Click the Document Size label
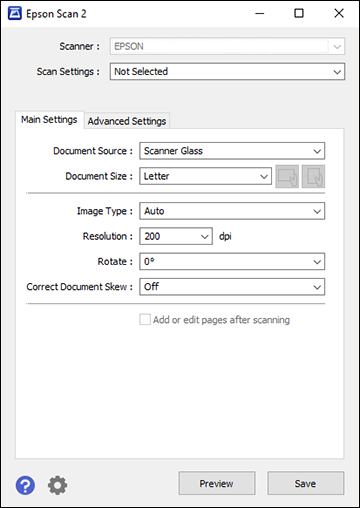This screenshot has height=508, width=360. pos(99,176)
